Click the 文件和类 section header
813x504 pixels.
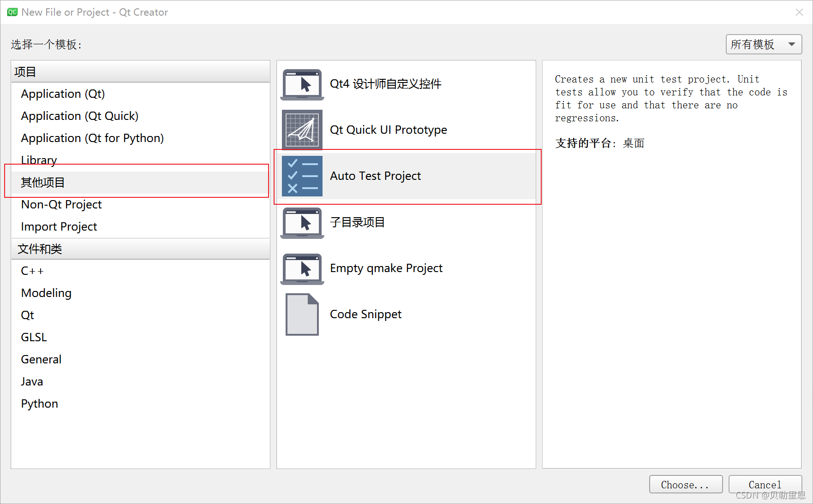[x=140, y=249]
